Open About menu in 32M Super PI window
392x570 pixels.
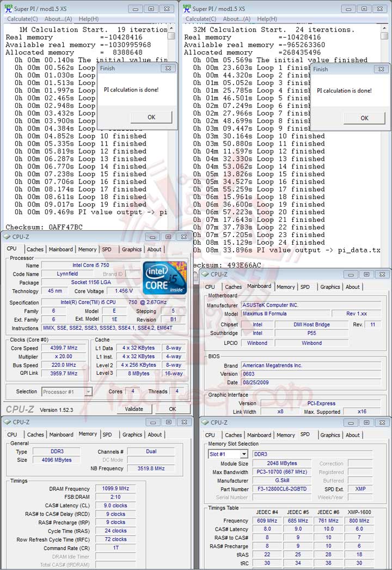[236, 19]
